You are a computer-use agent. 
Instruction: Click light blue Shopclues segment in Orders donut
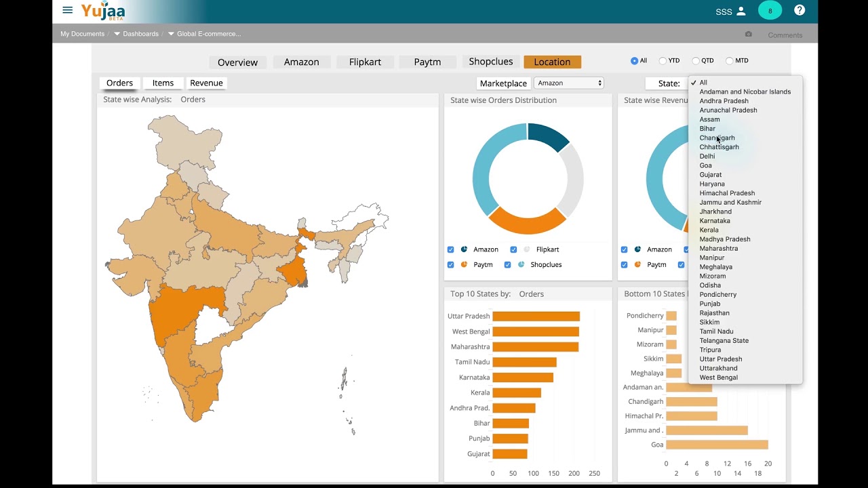[x=481, y=168]
